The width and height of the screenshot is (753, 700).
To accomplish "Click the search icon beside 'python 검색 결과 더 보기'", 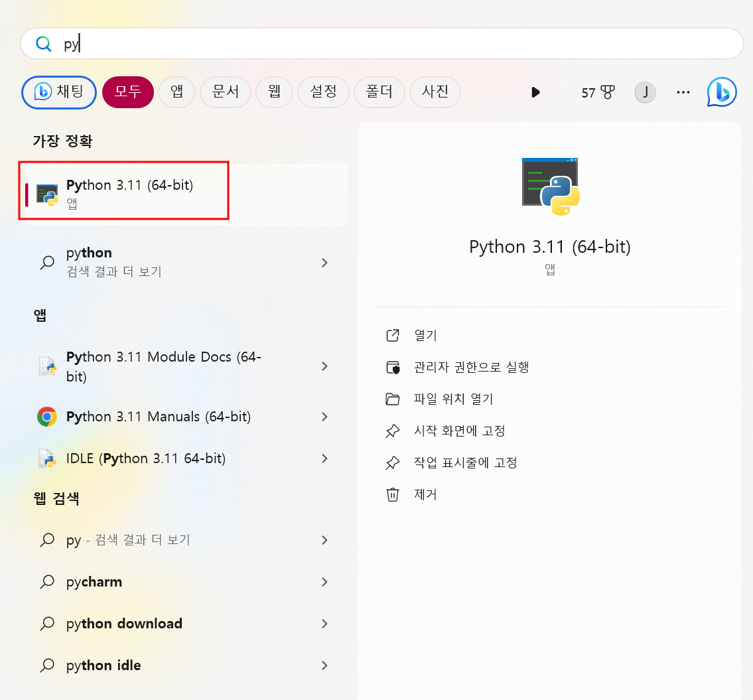I will pos(47,262).
